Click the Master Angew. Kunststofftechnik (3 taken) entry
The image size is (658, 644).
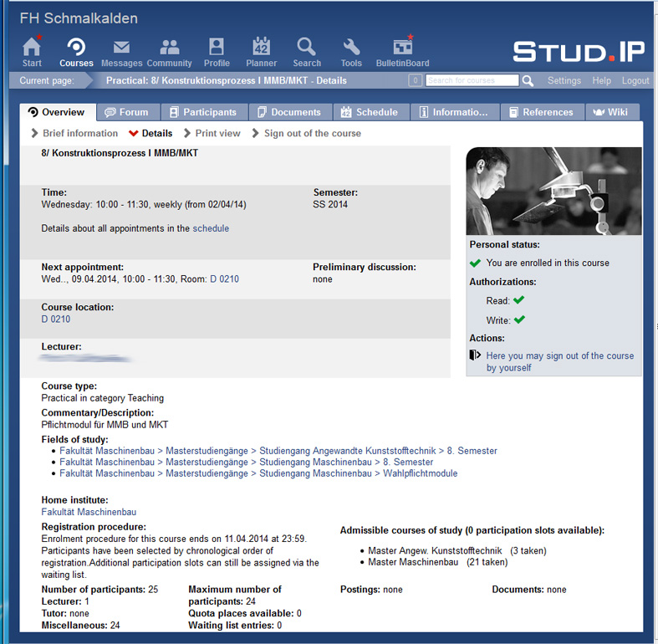click(x=457, y=551)
